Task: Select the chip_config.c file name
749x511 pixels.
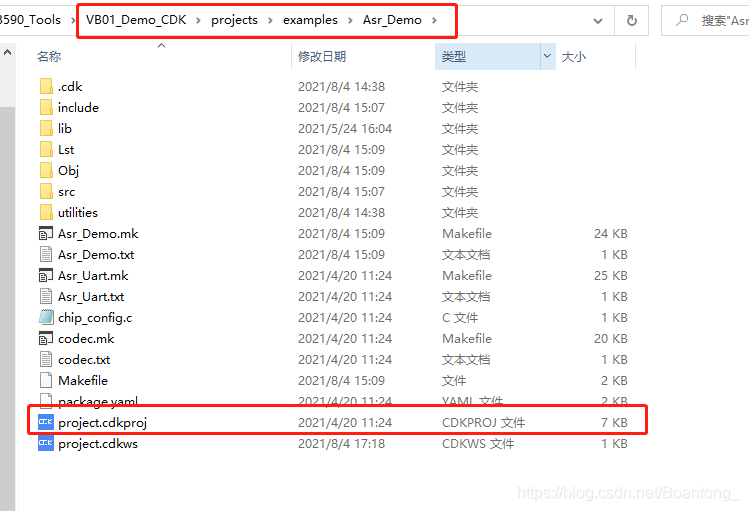Action: click(95, 318)
